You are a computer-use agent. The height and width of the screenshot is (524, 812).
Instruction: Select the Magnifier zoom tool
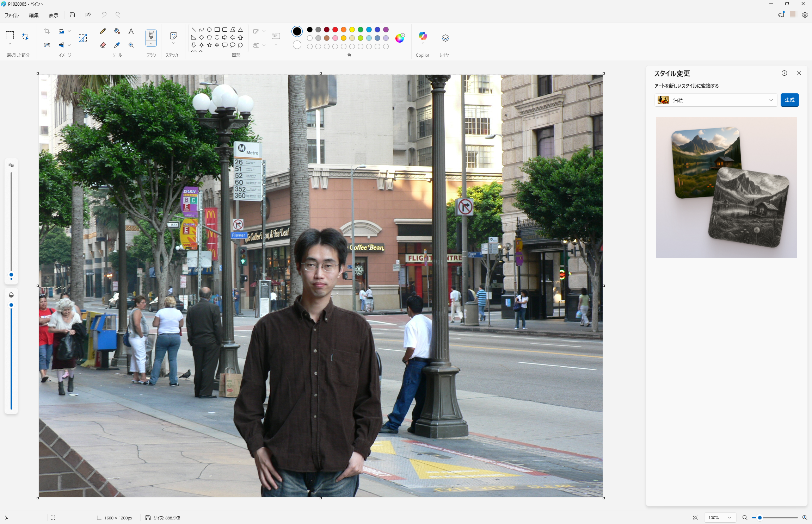131,45
